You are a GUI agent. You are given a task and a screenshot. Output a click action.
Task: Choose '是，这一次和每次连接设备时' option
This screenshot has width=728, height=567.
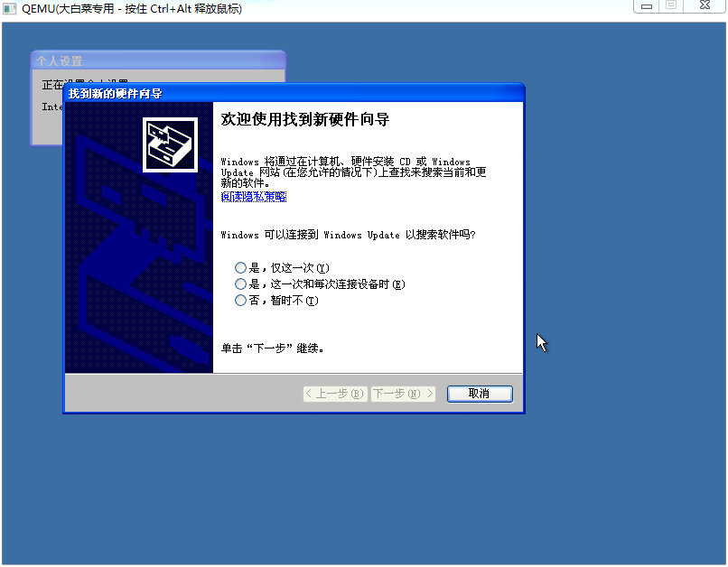240,284
